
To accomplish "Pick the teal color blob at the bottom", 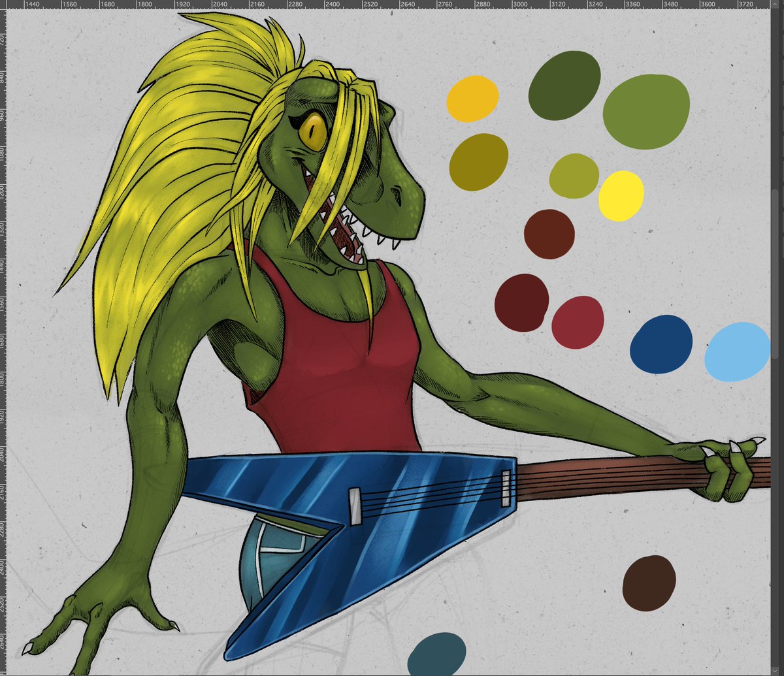I will pos(436,653).
